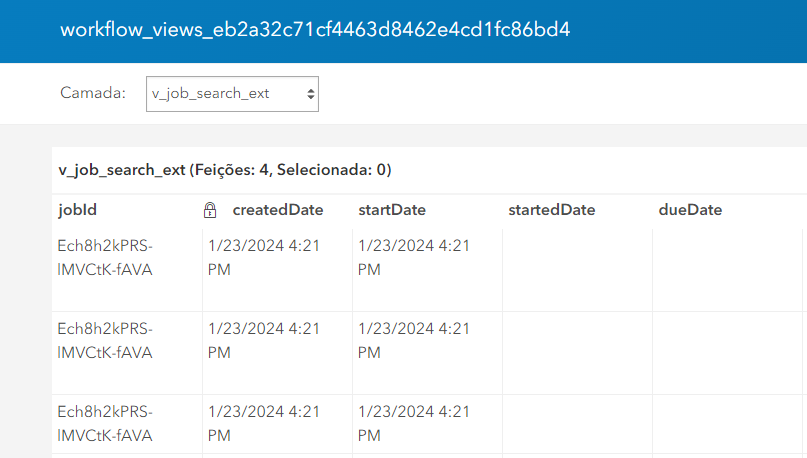Screen dimensions: 807x458
Task: Click first row createdDate value
Action: coord(264,257)
